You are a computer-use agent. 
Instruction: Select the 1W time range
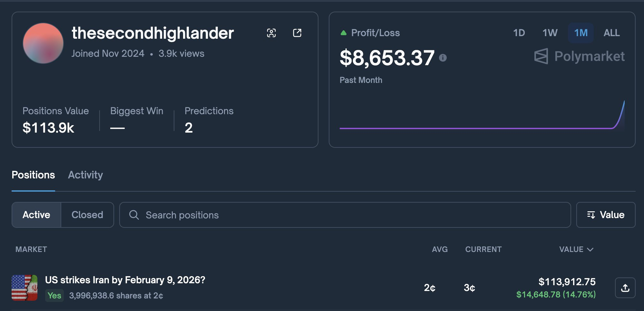[x=550, y=33]
